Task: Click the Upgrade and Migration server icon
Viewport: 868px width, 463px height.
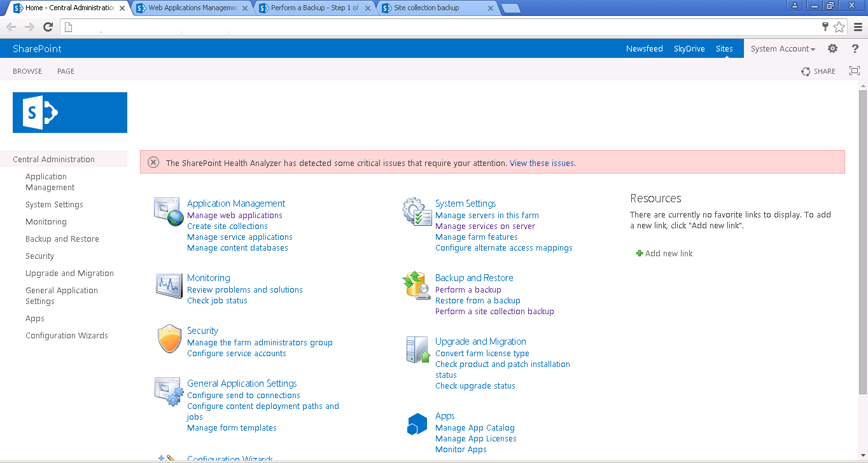Action: click(418, 350)
